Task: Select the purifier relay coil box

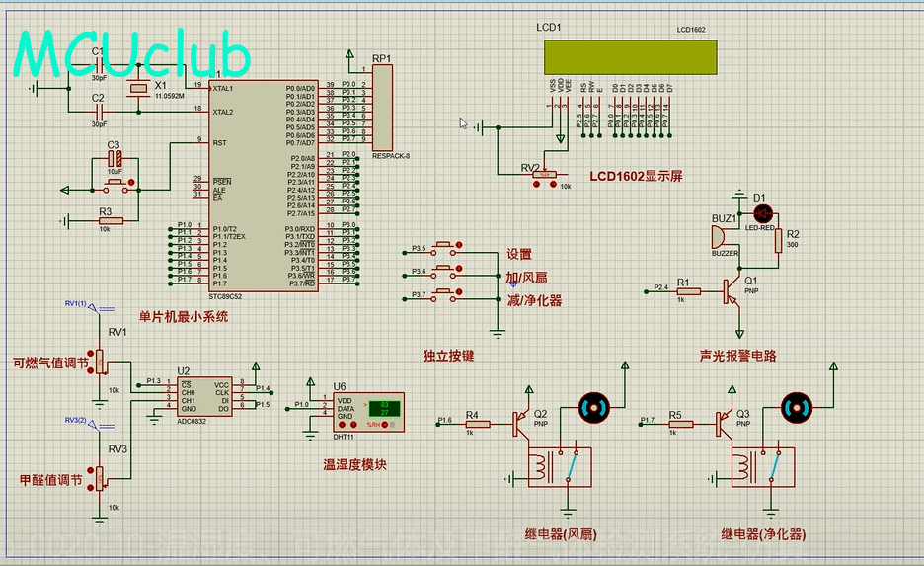Action: pyautogui.click(x=763, y=467)
